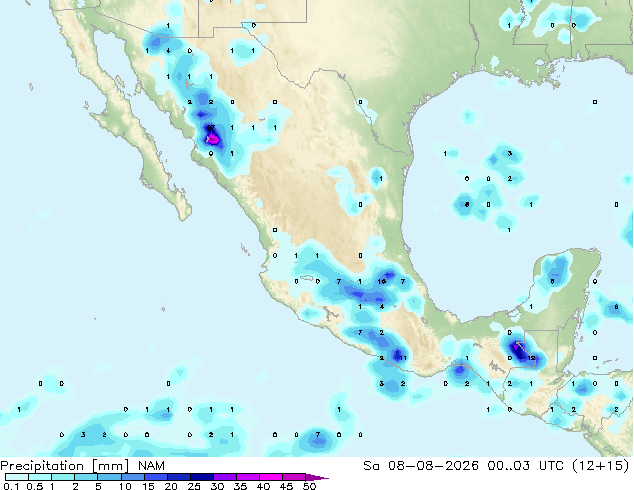Click the date 'Sa 08-08-2026'
The height and width of the screenshot is (490, 634).
point(421,466)
